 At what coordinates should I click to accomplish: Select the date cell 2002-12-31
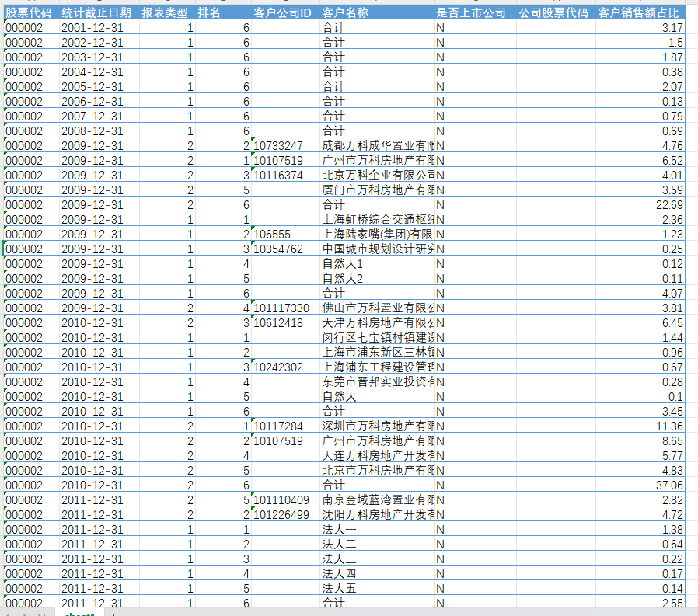[99, 42]
